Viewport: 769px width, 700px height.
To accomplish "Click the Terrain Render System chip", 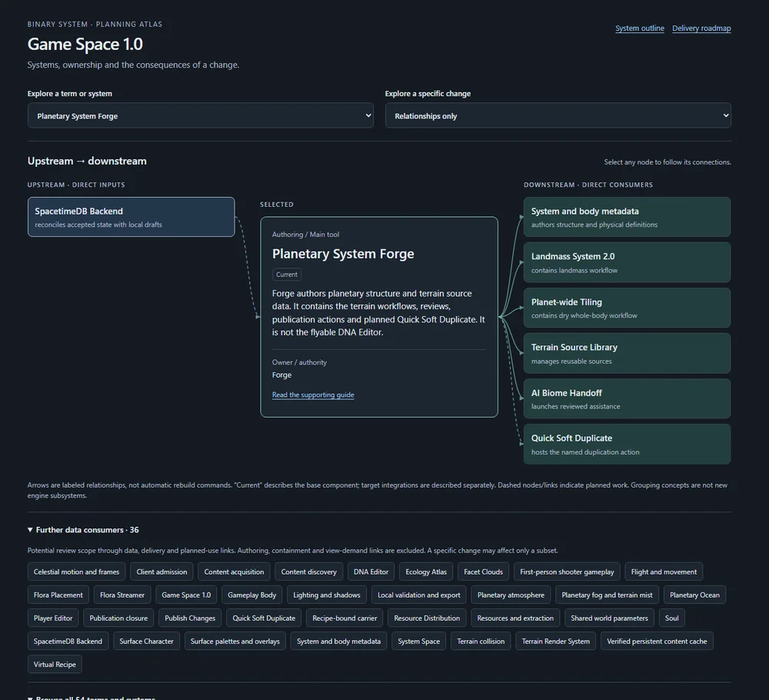I will click(556, 641).
